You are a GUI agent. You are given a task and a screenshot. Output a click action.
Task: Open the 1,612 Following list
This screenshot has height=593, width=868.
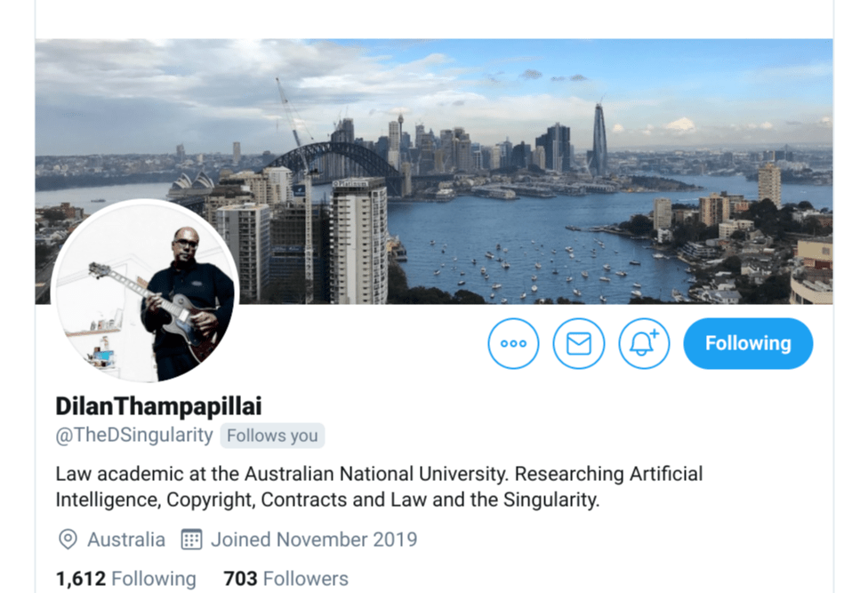click(x=126, y=579)
